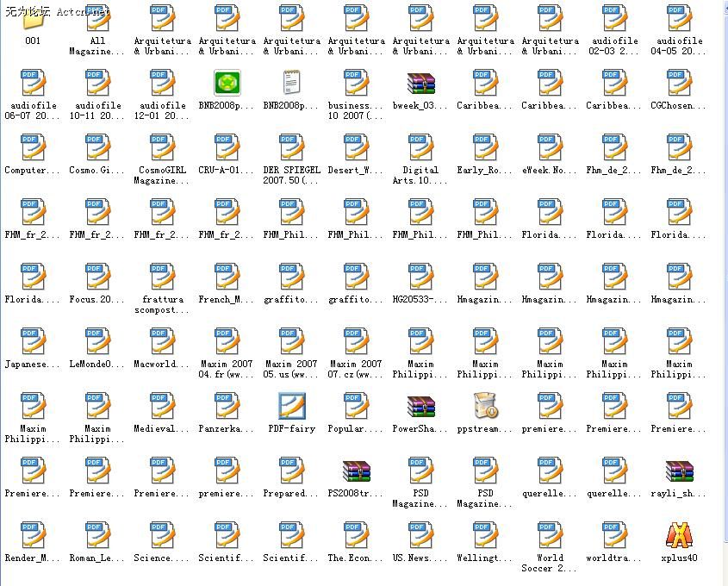Click the 'LeMonde0...' file name
728x586 pixels.
coord(97,364)
